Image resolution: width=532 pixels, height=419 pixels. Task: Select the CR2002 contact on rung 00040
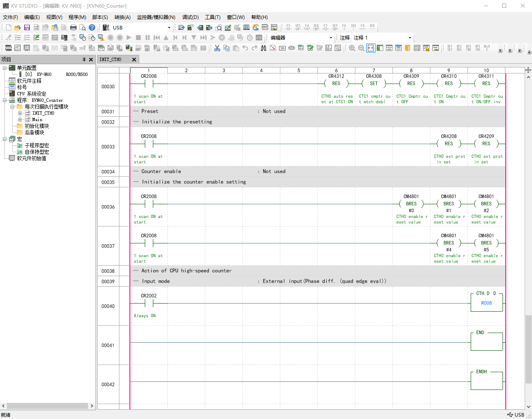149,303
